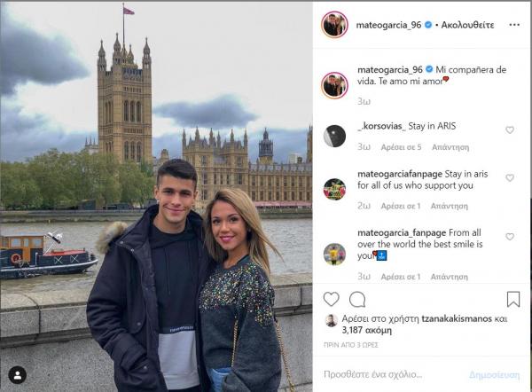532x392 pixels.
Task: Show tagged people icon on the photo
Action: tap(19, 375)
